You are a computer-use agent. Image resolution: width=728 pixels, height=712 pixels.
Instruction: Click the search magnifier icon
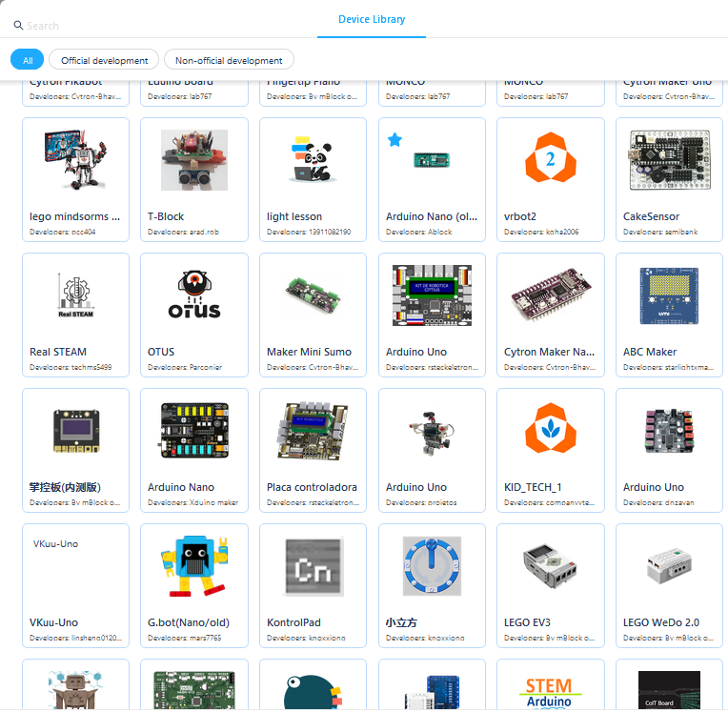click(x=18, y=25)
